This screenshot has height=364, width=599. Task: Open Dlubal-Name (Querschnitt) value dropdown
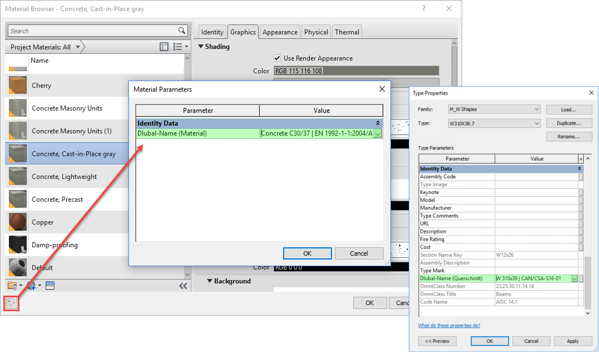pyautogui.click(x=574, y=278)
